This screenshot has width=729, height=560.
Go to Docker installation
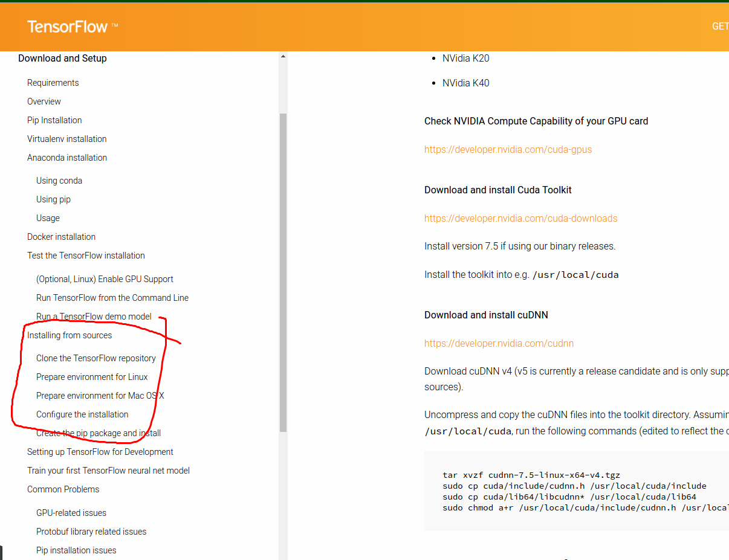(x=61, y=237)
